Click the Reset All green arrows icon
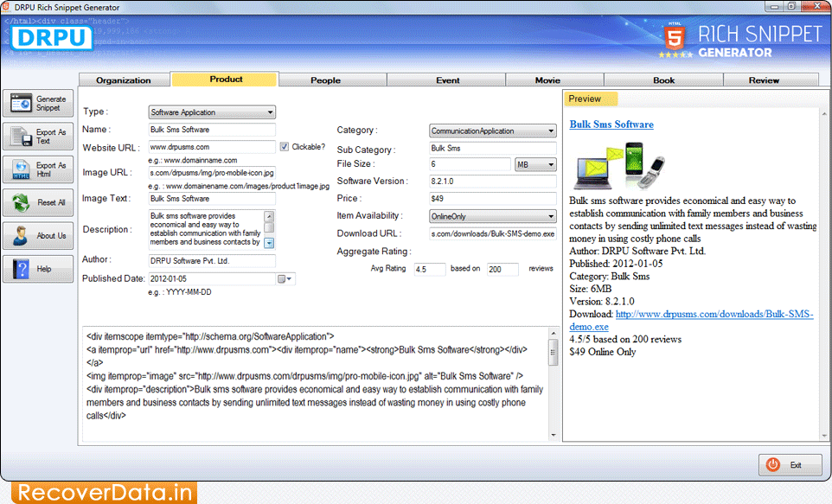This screenshot has width=832, height=504. click(x=22, y=202)
